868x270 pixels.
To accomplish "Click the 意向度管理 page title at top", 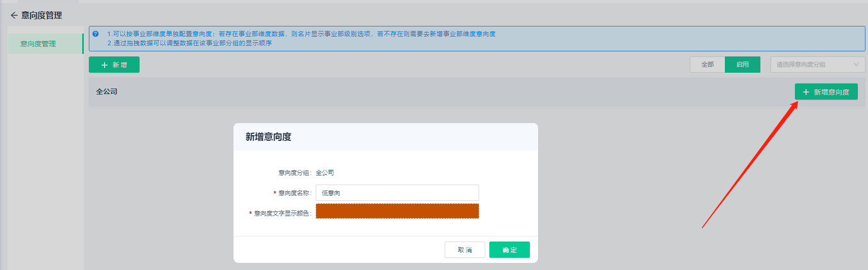I will pyautogui.click(x=42, y=15).
